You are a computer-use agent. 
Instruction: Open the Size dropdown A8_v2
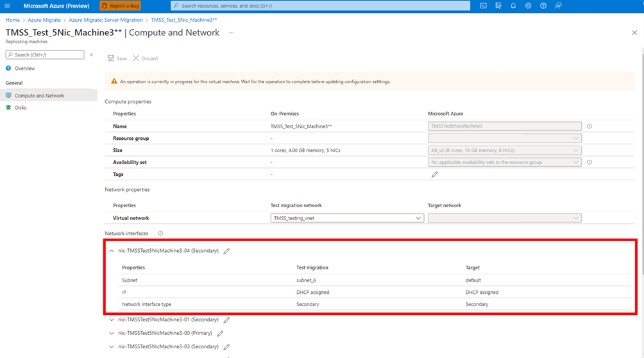[x=504, y=150]
